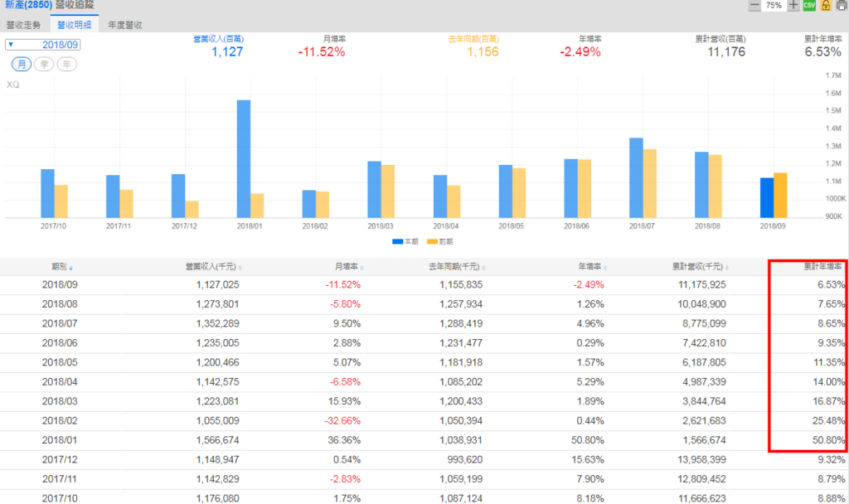
Task: Click the sort arrows beside 營業收入(千元)
Action: [x=240, y=268]
